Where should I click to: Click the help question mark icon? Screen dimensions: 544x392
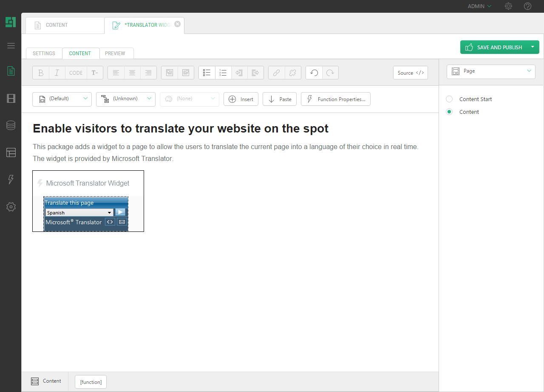(x=527, y=6)
